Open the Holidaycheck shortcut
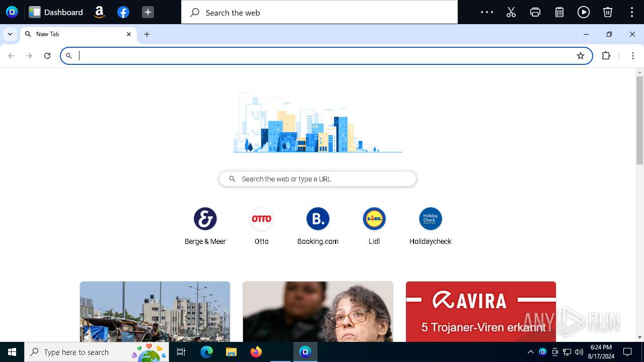Image resolution: width=644 pixels, height=362 pixels. [x=431, y=226]
